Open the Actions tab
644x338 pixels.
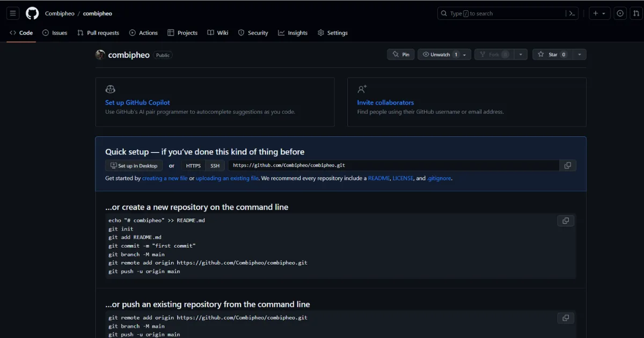[143, 33]
